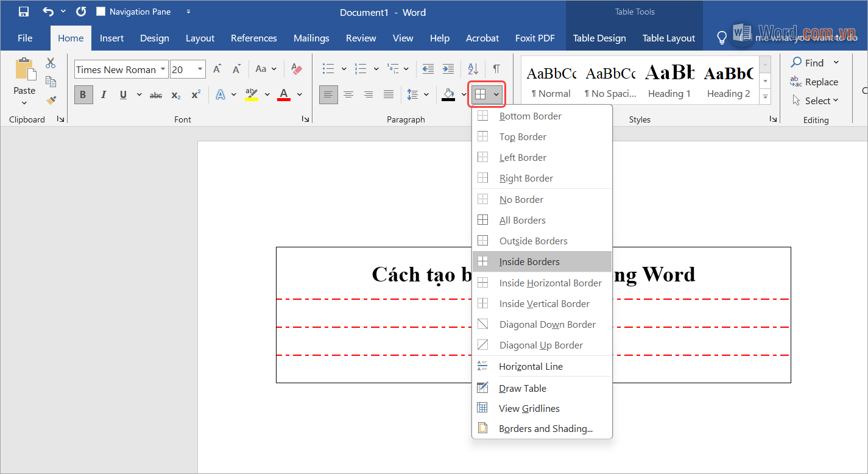Image resolution: width=868 pixels, height=474 pixels.
Task: Expand the line spacing options
Action: [x=426, y=94]
